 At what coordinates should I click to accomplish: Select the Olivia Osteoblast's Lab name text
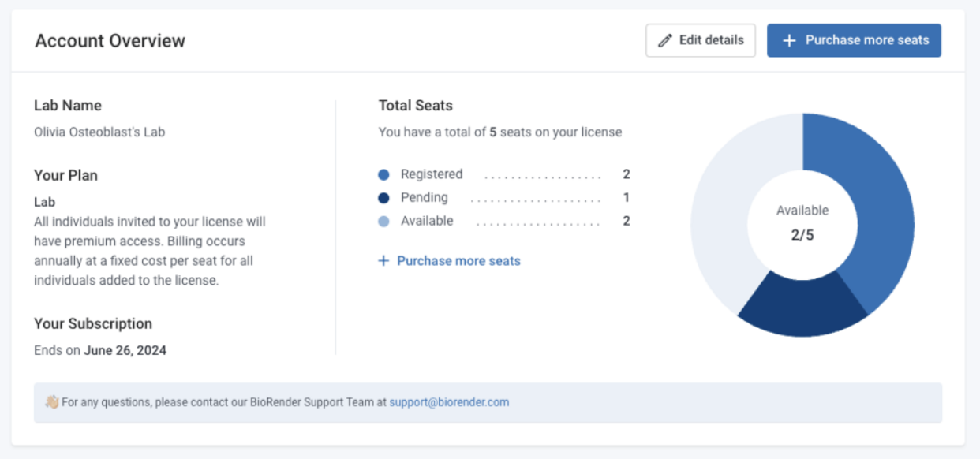[99, 132]
